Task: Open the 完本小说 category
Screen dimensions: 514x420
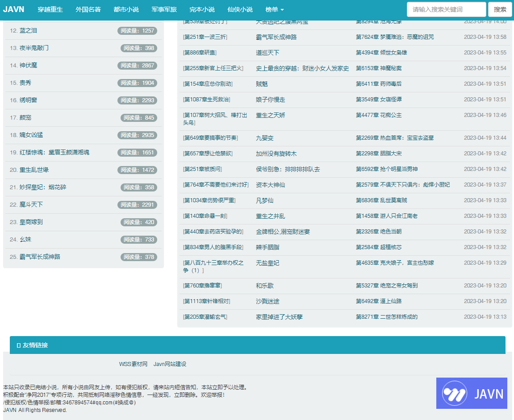Action: tap(202, 9)
